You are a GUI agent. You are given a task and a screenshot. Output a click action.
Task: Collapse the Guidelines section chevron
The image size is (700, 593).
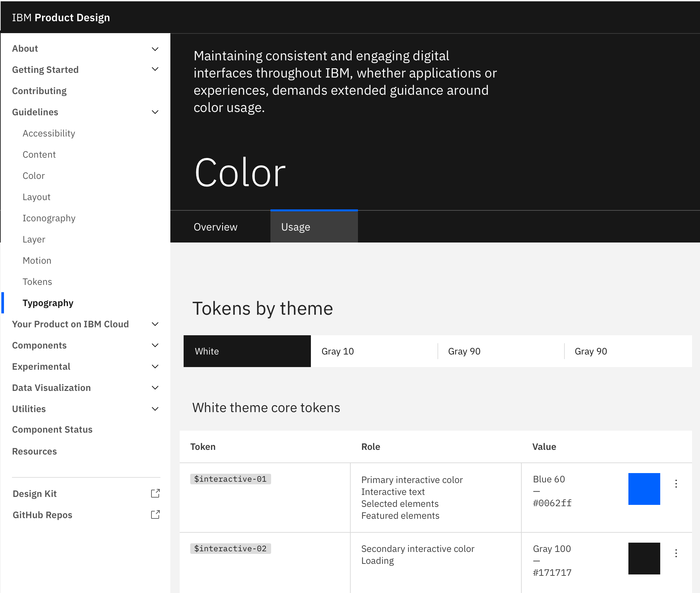[155, 112]
